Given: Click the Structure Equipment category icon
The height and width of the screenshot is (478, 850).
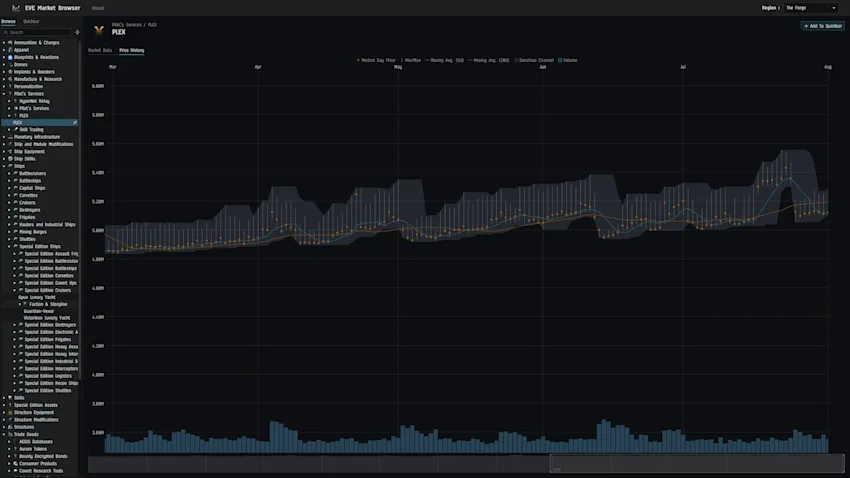Looking at the screenshot, I should pos(10,412).
